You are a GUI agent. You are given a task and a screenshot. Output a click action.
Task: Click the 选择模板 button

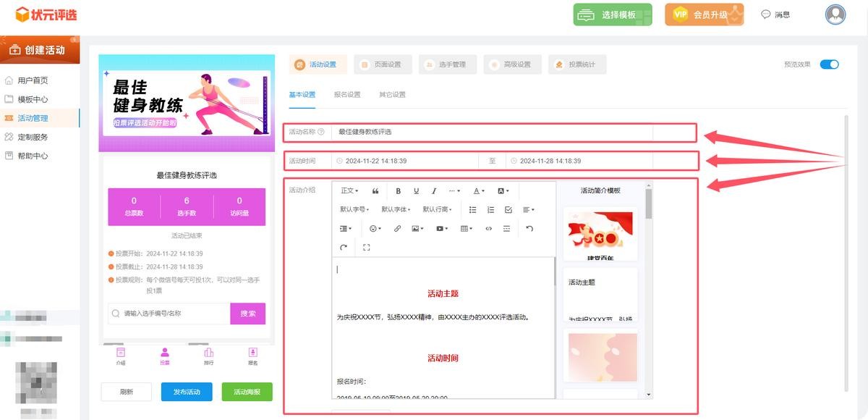pos(613,14)
